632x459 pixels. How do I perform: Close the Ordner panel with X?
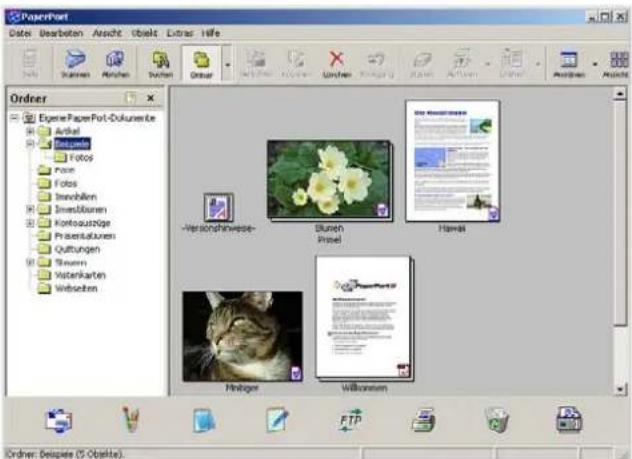pos(150,98)
